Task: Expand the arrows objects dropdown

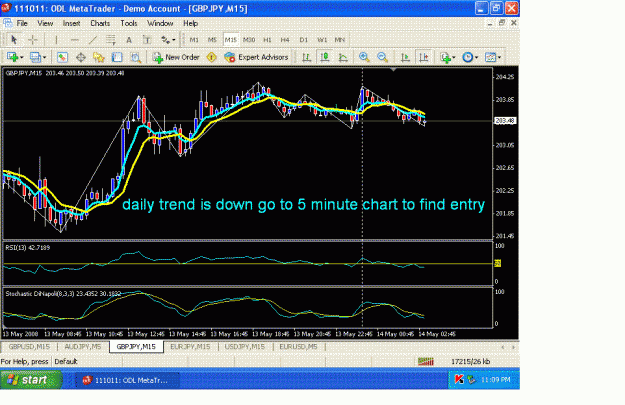Action: pos(173,39)
